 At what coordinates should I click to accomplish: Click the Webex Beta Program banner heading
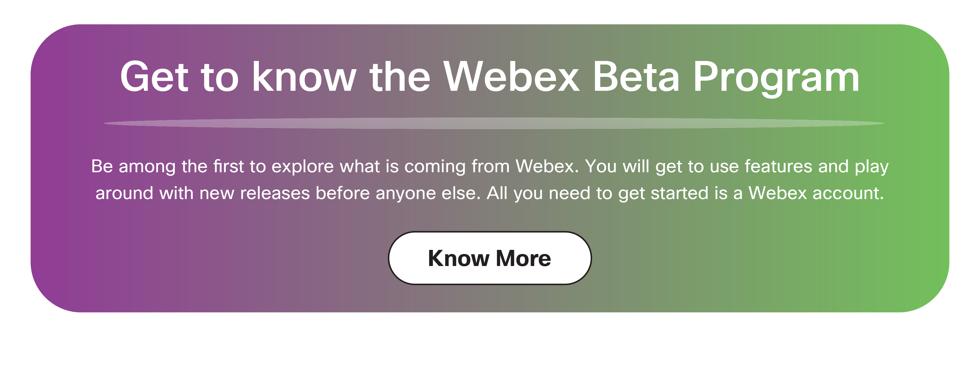point(490,77)
